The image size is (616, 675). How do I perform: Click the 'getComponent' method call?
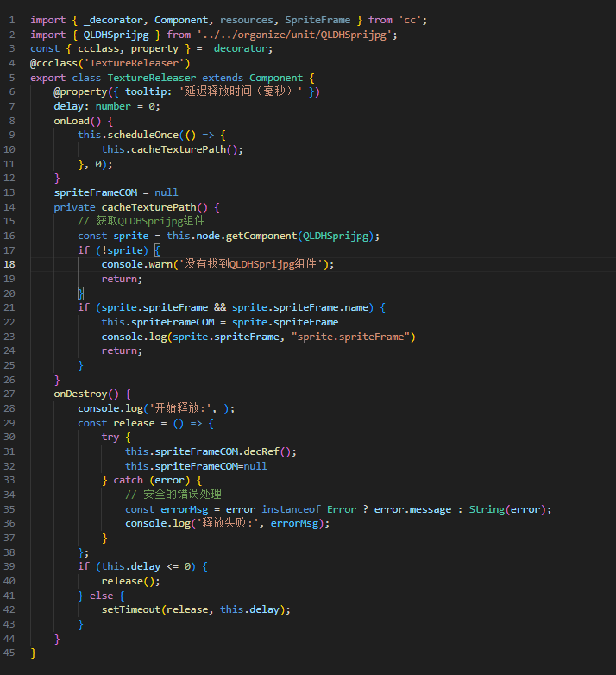[261, 236]
